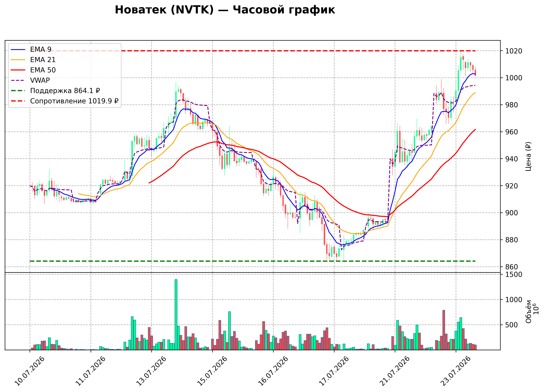The width and height of the screenshot is (545, 392).
Task: Select the "16.07.2026" date label
Action: coord(273,371)
